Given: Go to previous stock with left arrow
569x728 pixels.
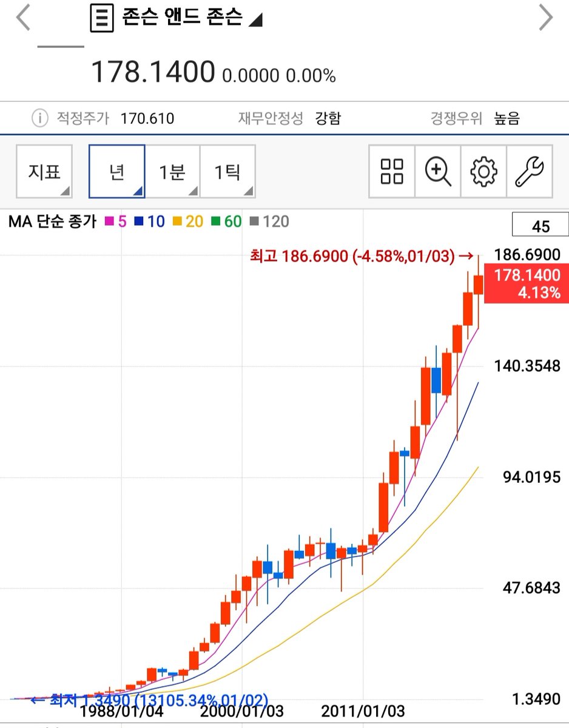Looking at the screenshot, I should point(22,18).
